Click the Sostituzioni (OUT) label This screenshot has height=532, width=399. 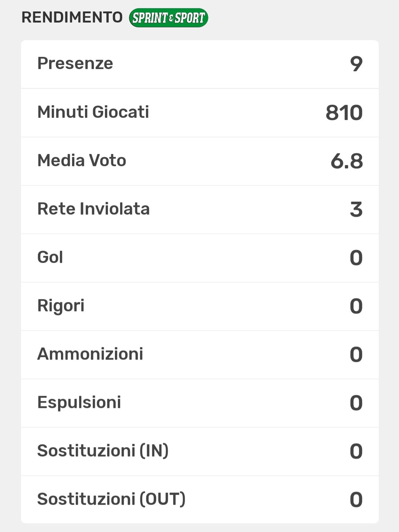(111, 499)
